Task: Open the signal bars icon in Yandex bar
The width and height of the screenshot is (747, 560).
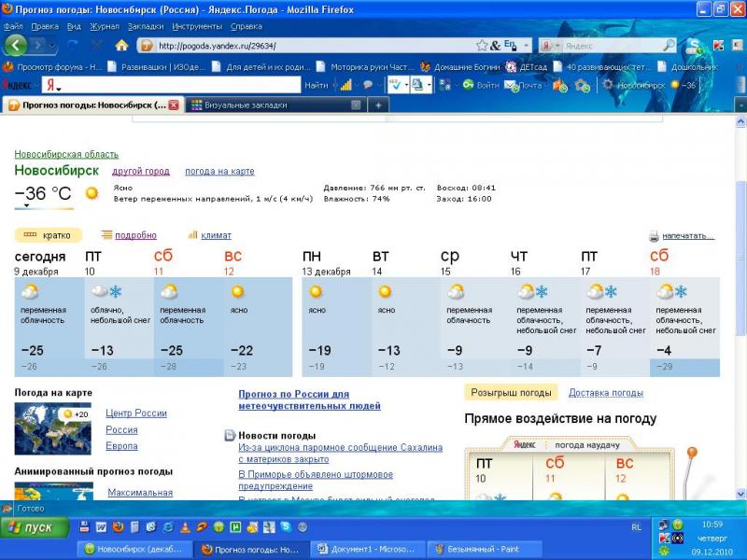Action: pyautogui.click(x=345, y=85)
